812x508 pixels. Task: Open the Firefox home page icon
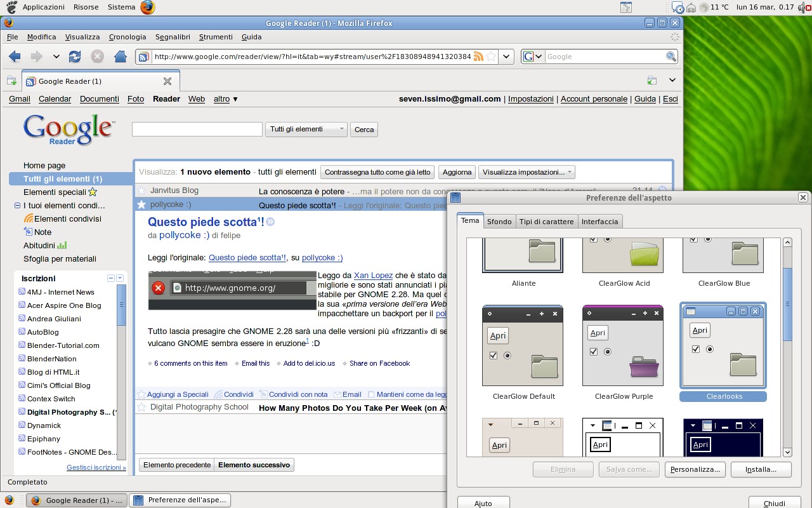tap(120, 57)
